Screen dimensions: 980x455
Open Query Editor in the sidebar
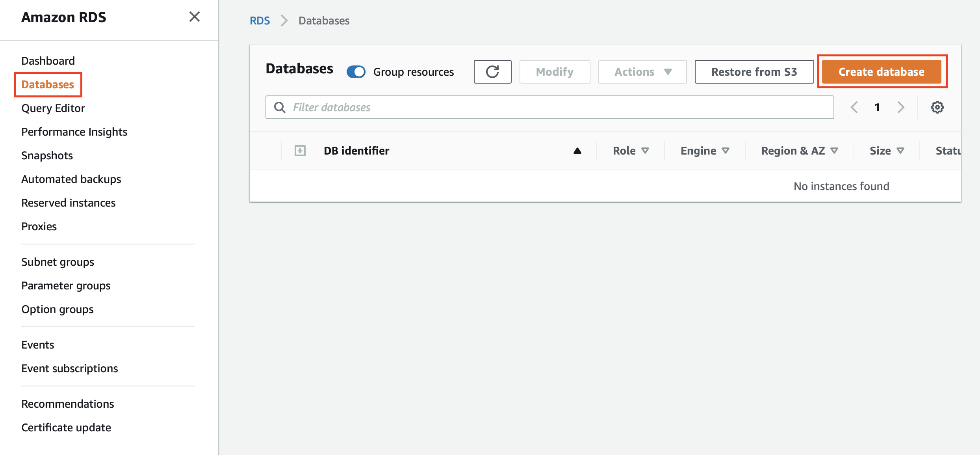[53, 108]
